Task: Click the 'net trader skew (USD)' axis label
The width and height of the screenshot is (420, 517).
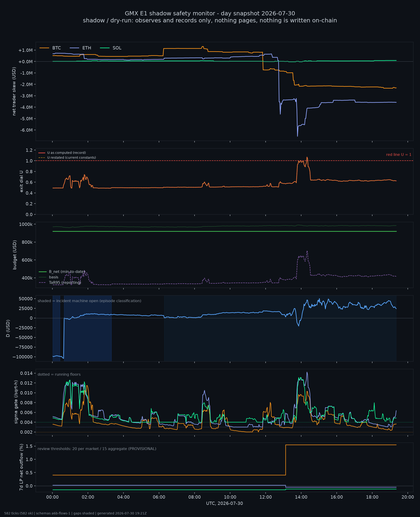Action: click(x=14, y=91)
